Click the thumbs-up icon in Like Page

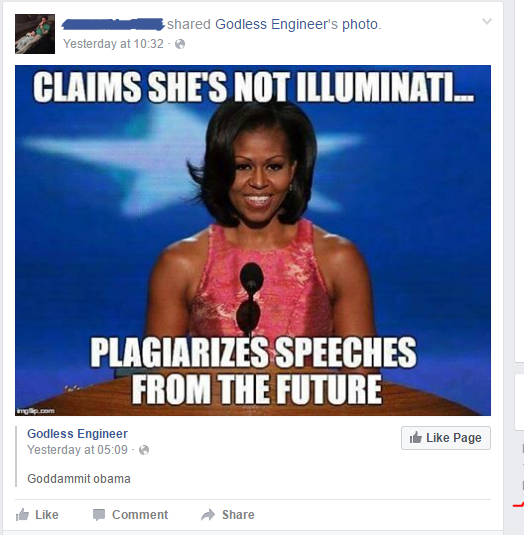point(416,437)
